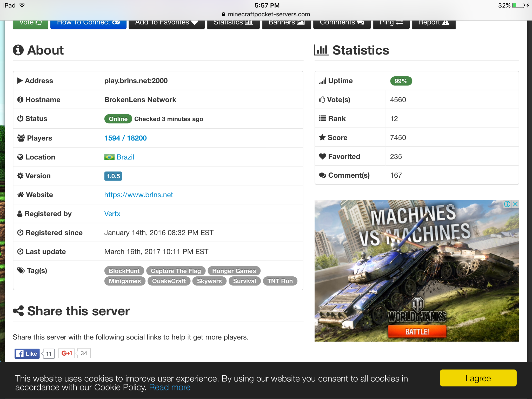Viewport: 532px width, 399px height.
Task: Open the Read more cookie policy link
Action: point(170,387)
